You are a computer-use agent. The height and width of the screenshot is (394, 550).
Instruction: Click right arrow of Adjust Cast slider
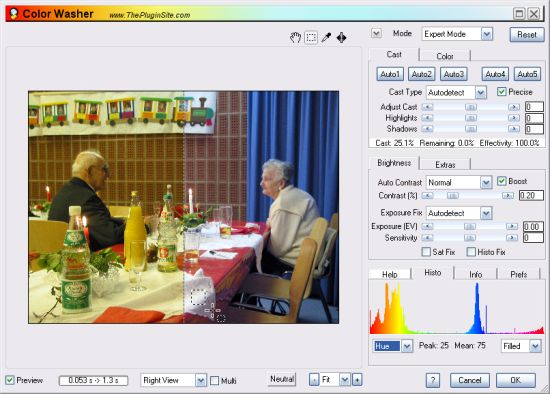[x=514, y=107]
